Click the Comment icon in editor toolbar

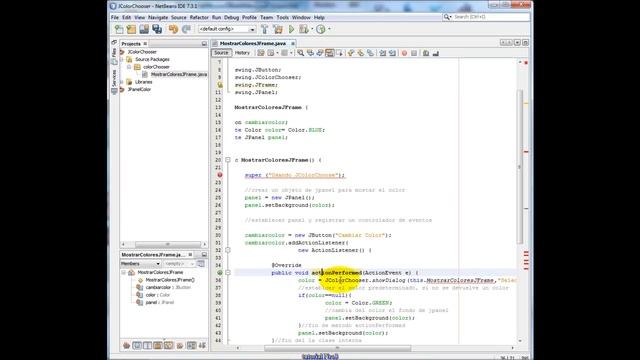(426, 53)
